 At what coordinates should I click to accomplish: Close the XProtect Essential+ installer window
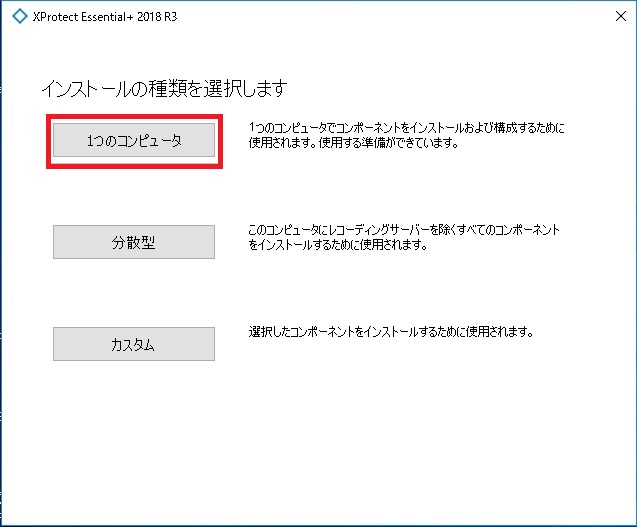621,16
